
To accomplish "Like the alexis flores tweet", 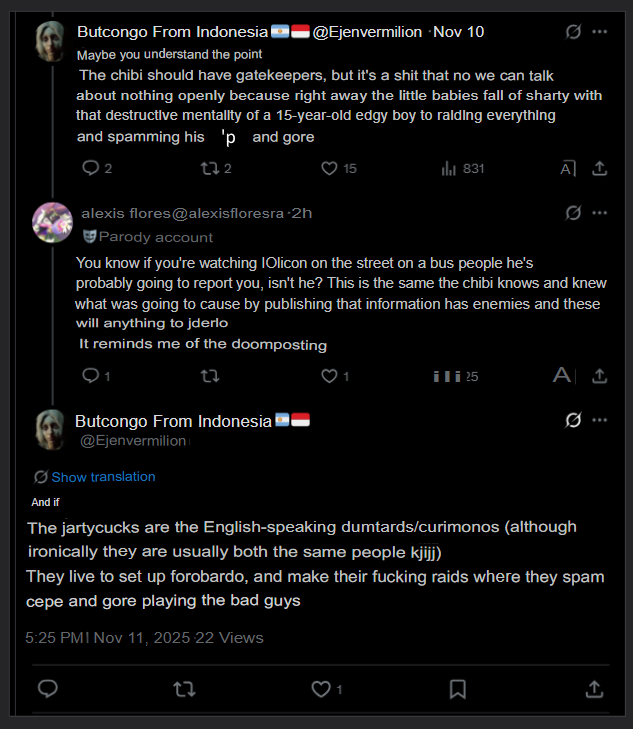I will pyautogui.click(x=329, y=376).
